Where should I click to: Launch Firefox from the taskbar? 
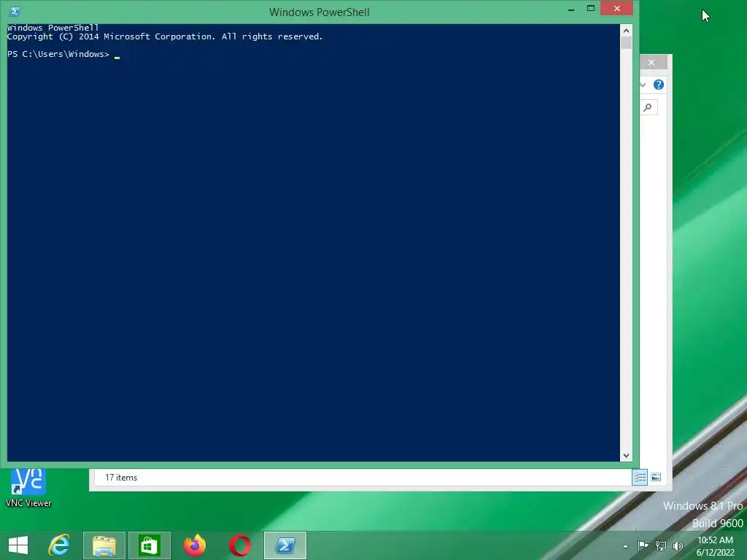click(x=195, y=545)
